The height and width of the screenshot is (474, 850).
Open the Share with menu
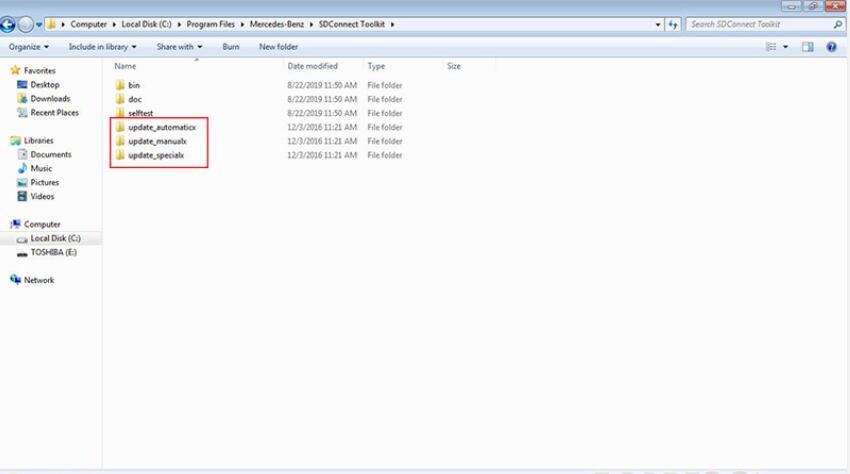pos(179,47)
